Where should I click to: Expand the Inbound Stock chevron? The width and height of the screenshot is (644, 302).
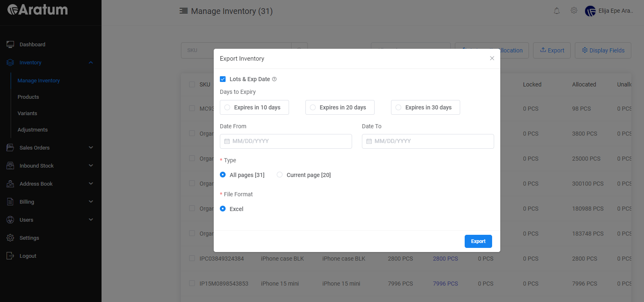tap(91, 166)
